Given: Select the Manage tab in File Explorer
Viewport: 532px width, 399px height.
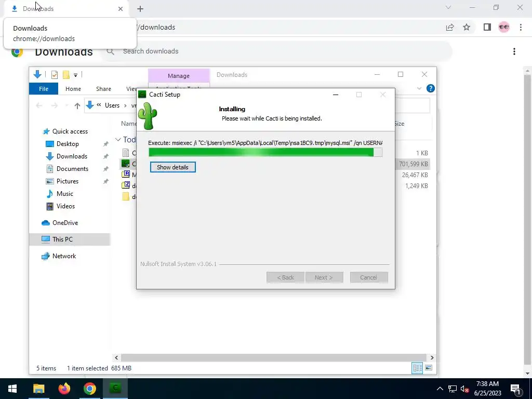Looking at the screenshot, I should coord(179,76).
